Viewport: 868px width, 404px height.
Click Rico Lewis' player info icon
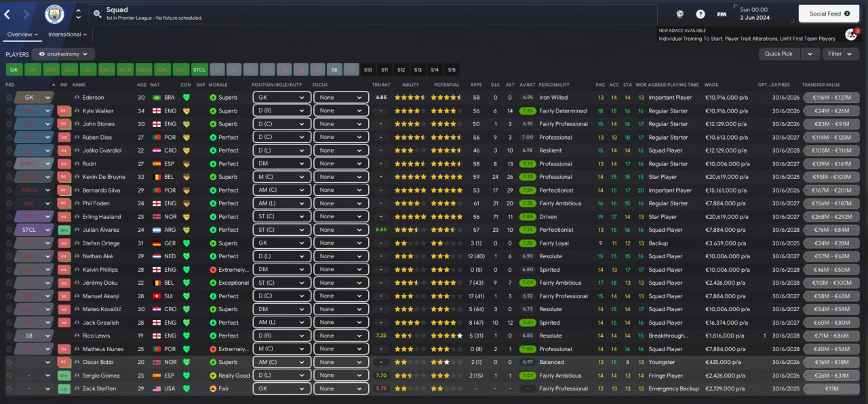[x=77, y=336]
